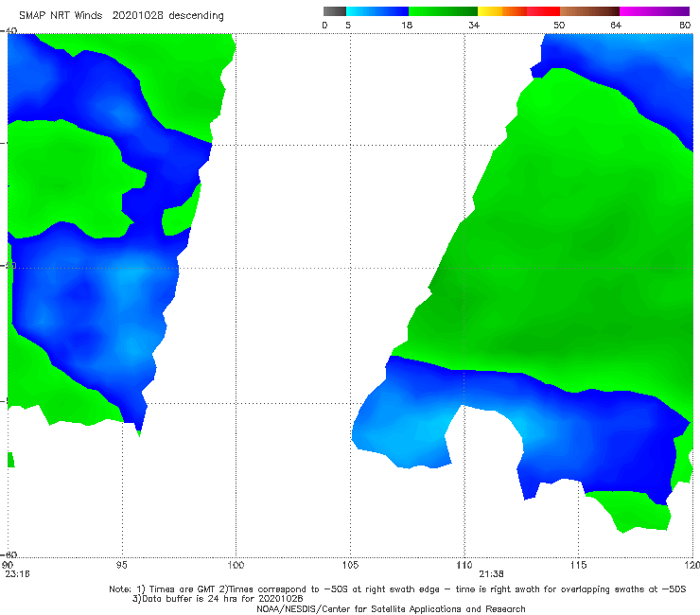This screenshot has height=615, width=700.
Task: Click the color bar label "50"
Action: (559, 25)
